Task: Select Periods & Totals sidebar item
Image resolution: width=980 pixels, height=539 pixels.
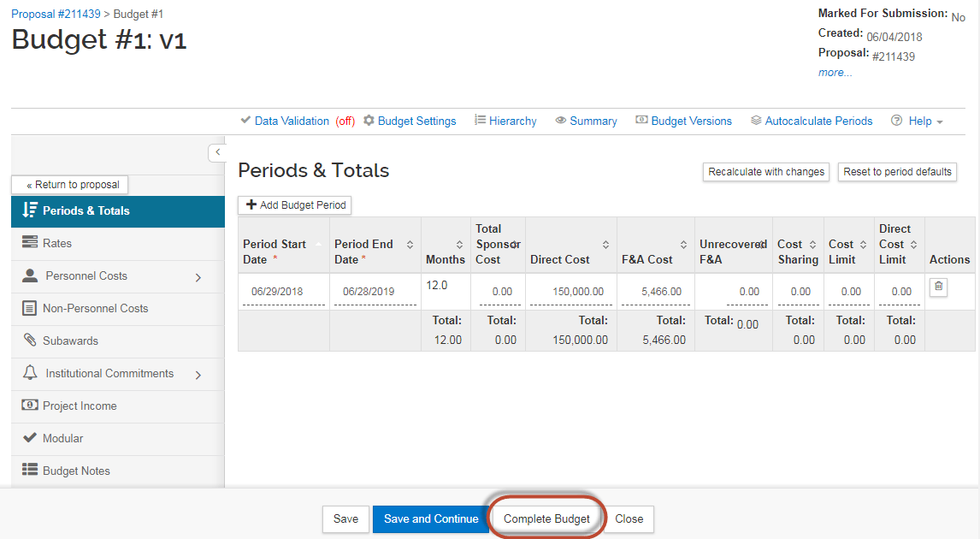Action: pos(118,211)
